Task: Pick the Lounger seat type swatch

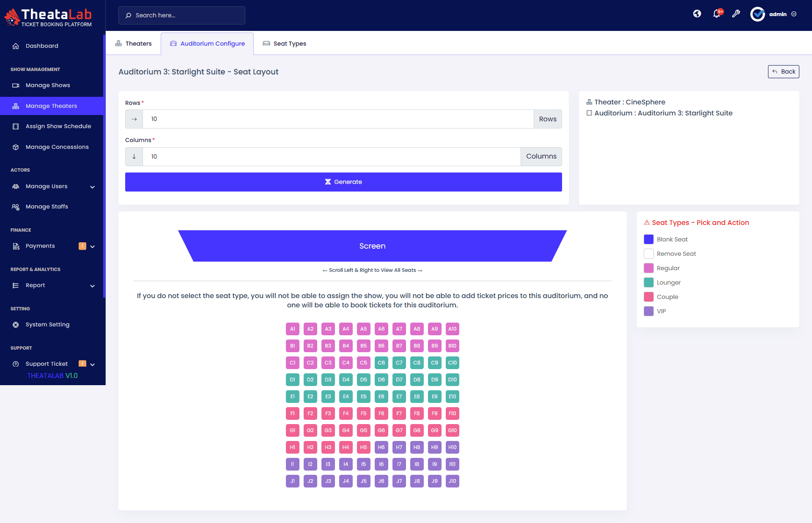Action: click(648, 282)
